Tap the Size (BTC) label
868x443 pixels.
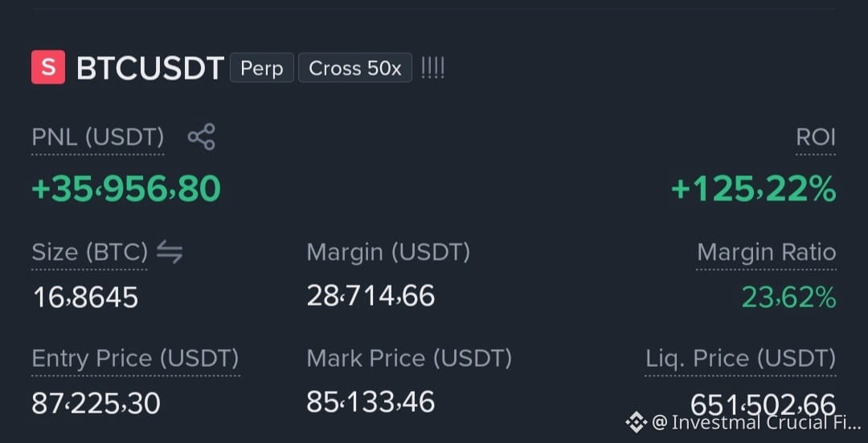pyautogui.click(x=90, y=252)
